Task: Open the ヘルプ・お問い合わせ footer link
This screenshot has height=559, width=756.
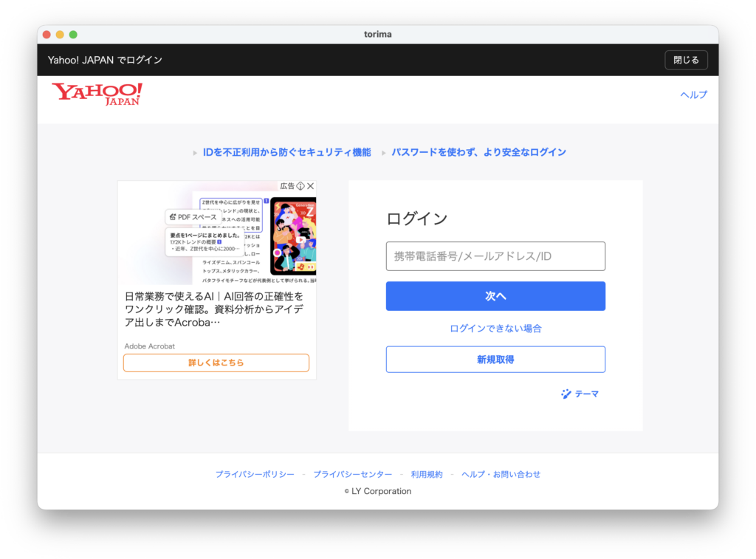Action: [x=501, y=474]
